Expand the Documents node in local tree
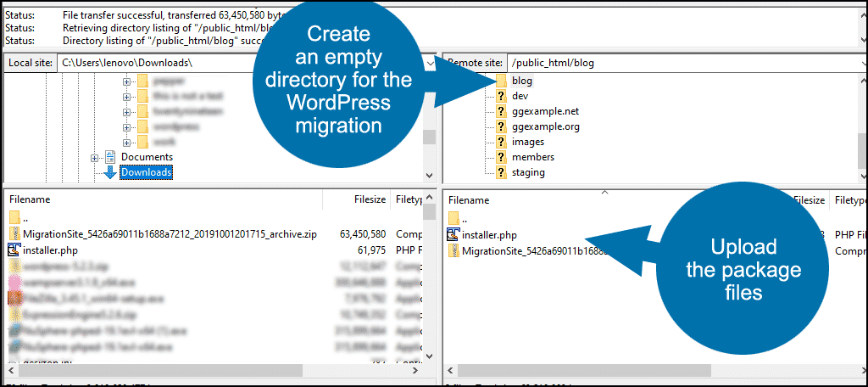 pyautogui.click(x=95, y=158)
